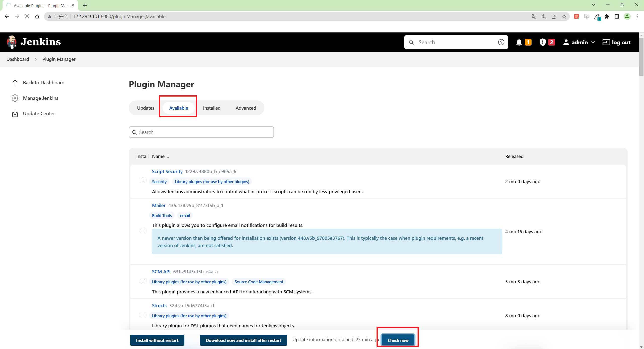The width and height of the screenshot is (644, 349).
Task: Open the notifications bell icon
Action: [x=519, y=42]
